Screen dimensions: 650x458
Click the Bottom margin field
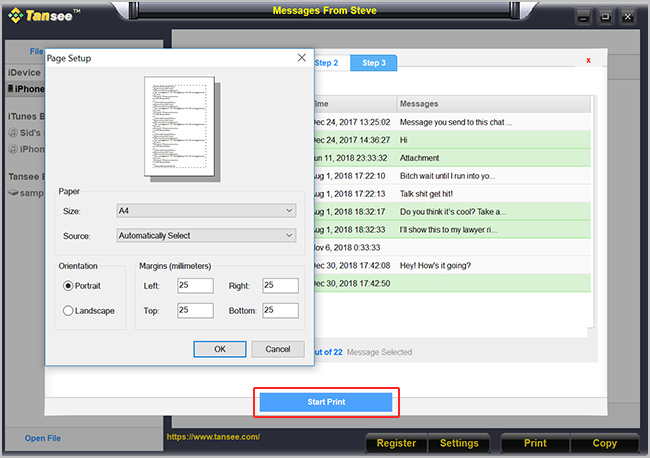pos(279,311)
